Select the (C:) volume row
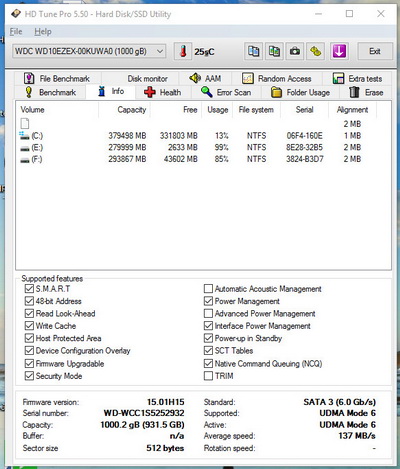The width and height of the screenshot is (400, 469). (x=203, y=136)
